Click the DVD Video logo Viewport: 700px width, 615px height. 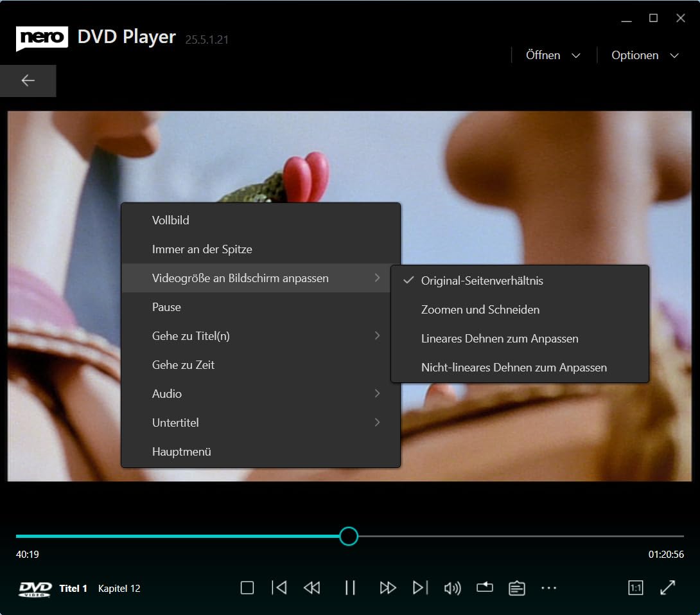(35, 589)
